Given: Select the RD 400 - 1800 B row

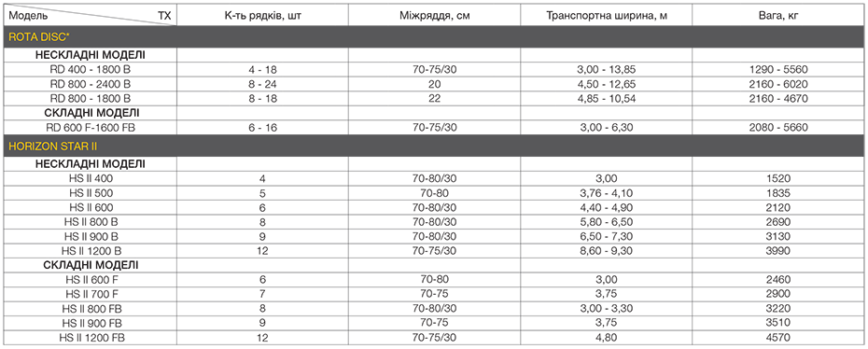Looking at the screenshot, I should [434, 70].
